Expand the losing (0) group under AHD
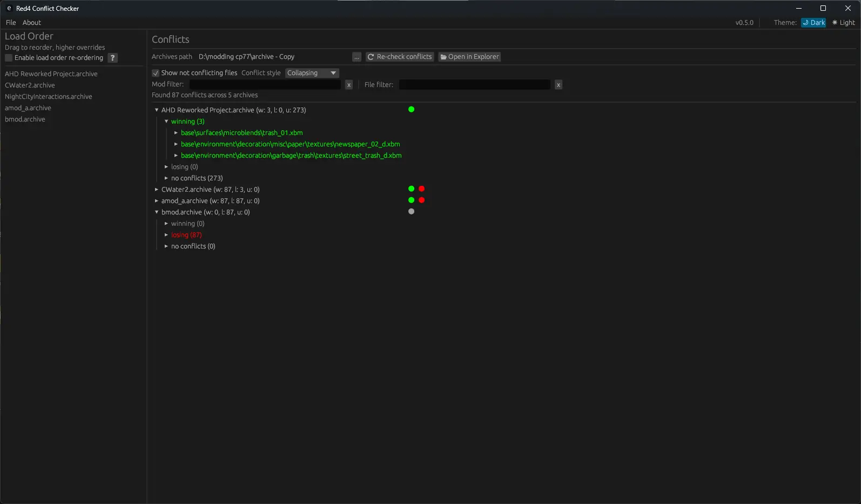Viewport: 861px width, 504px height. click(166, 166)
